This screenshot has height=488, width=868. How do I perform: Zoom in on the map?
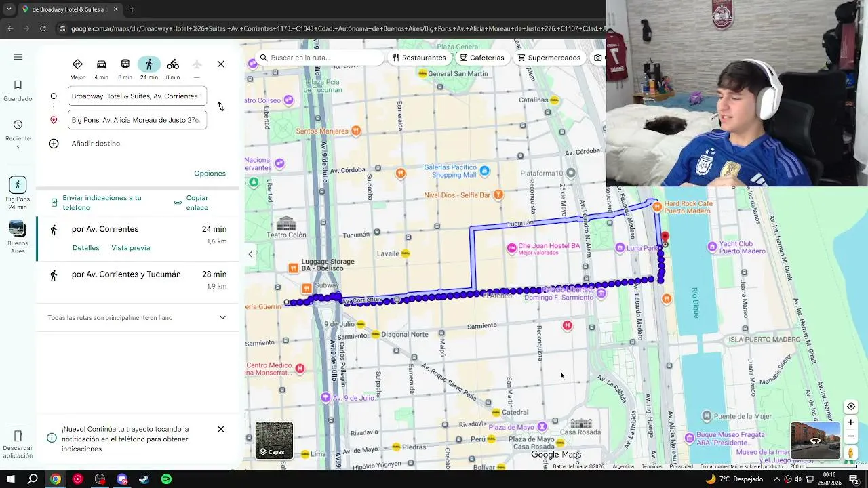850,422
